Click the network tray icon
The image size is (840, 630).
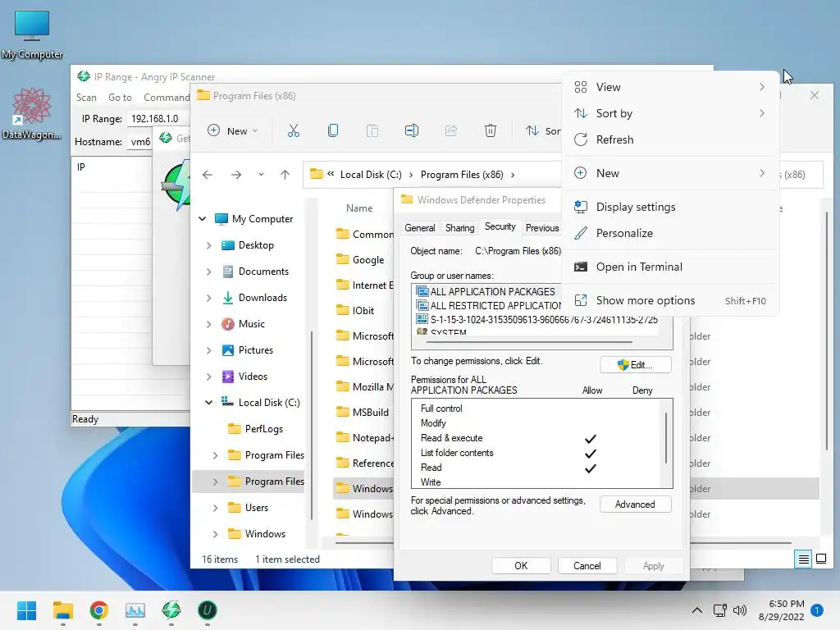click(719, 610)
